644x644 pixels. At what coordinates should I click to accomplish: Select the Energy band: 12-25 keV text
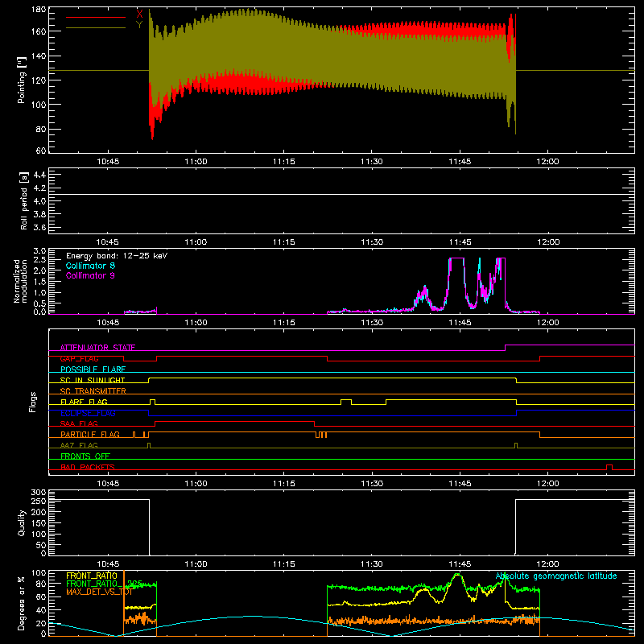click(x=116, y=256)
